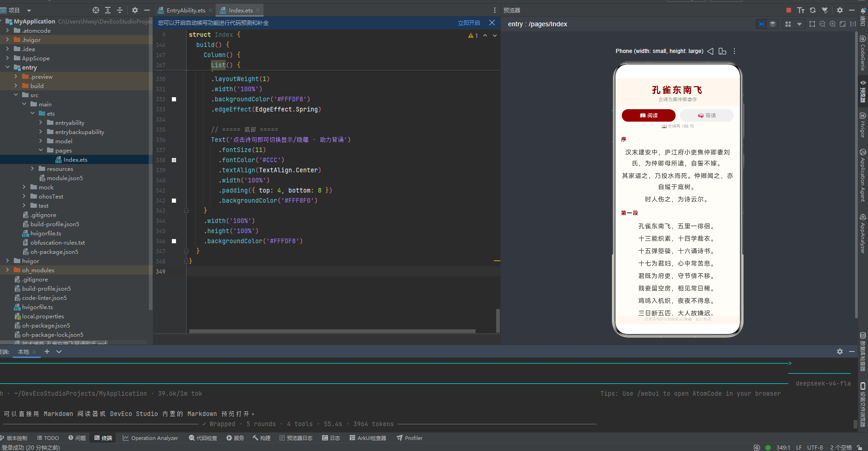Open the Profiler tool window

pos(410,438)
